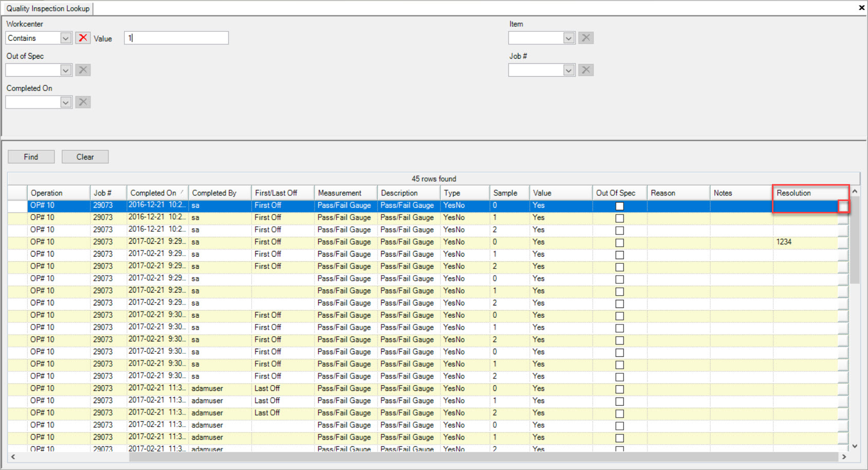This screenshot has width=868, height=470.
Task: Click row selector of the first row
Action: click(17, 205)
